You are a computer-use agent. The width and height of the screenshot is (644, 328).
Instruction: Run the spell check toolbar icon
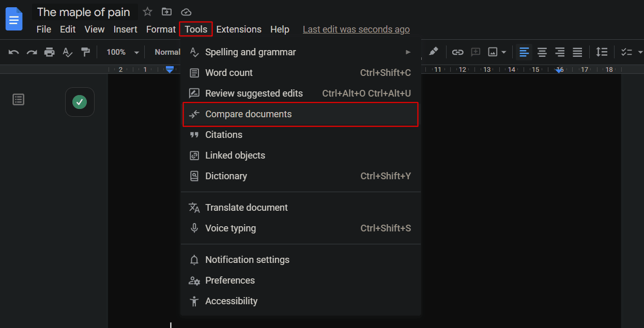(67, 52)
